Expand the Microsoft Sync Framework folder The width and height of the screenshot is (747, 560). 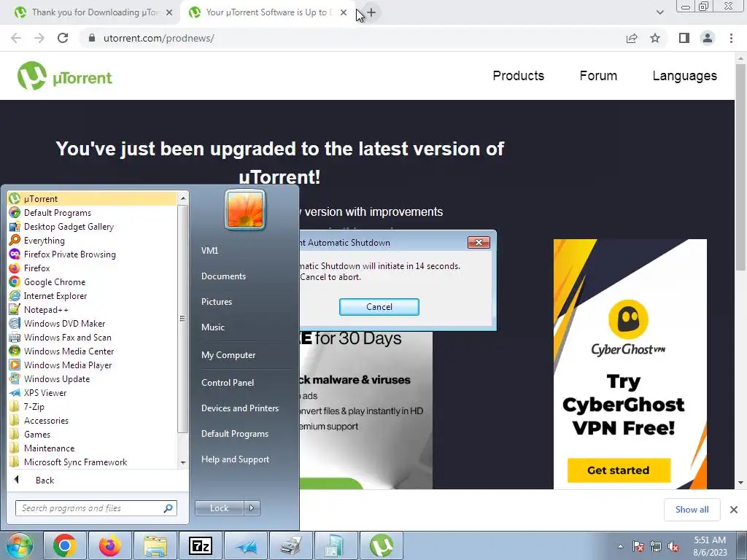point(92,461)
